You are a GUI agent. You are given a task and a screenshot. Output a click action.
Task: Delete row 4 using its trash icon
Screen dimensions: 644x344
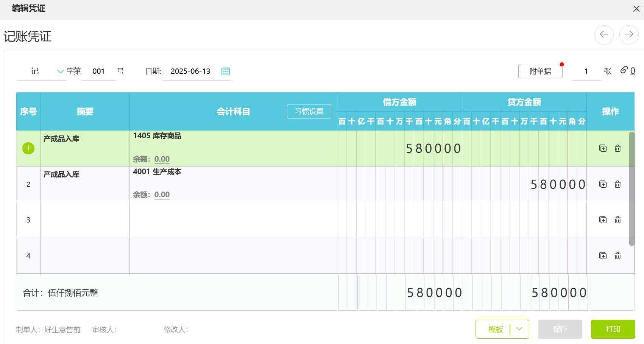pyautogui.click(x=617, y=255)
